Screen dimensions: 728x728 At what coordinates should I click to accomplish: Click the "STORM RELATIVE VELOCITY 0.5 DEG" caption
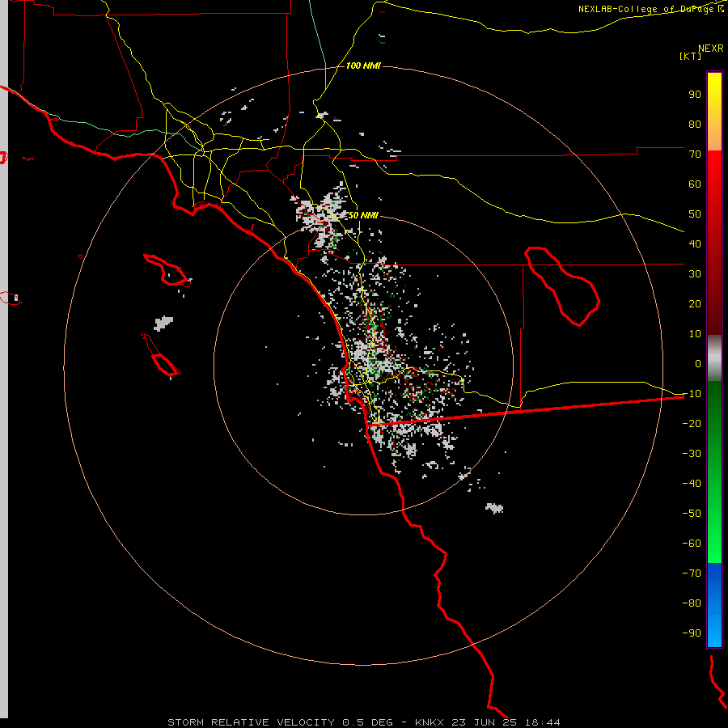click(280, 722)
